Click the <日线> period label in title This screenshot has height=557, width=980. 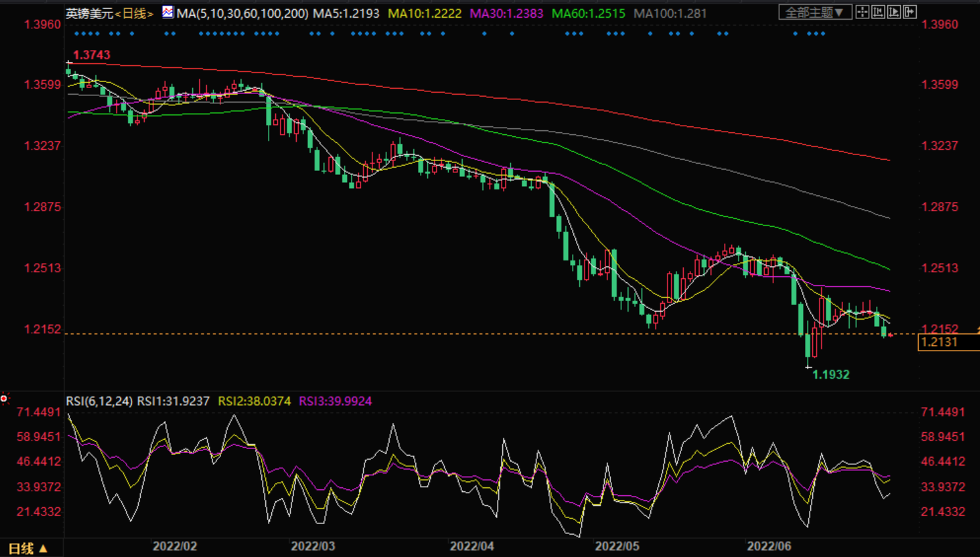tap(134, 13)
